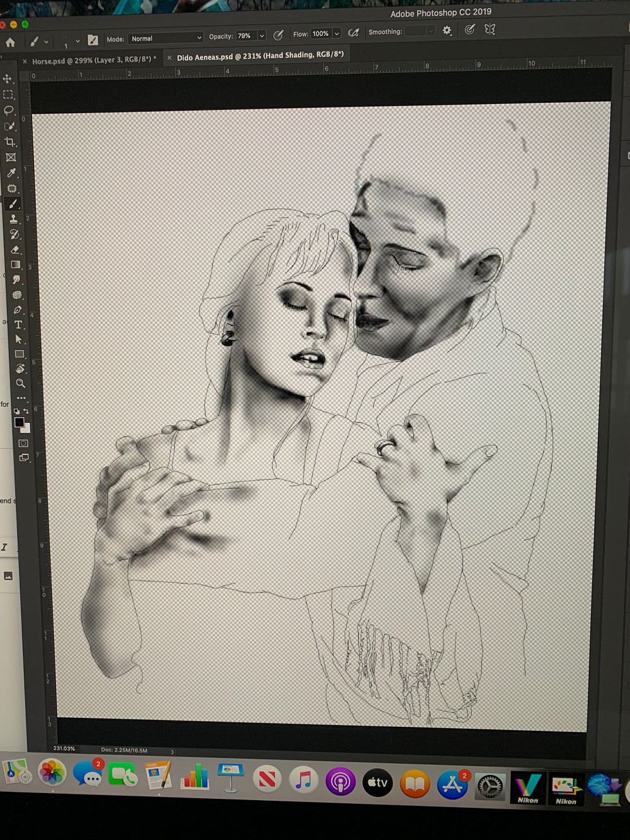
Task: Open FaceTime in the Dock
Action: coord(122,775)
